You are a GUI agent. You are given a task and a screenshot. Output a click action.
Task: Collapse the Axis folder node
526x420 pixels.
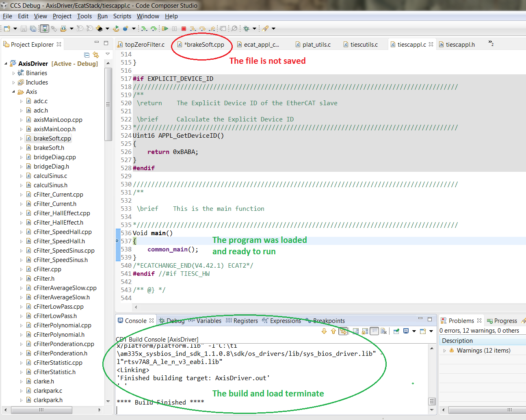13,92
